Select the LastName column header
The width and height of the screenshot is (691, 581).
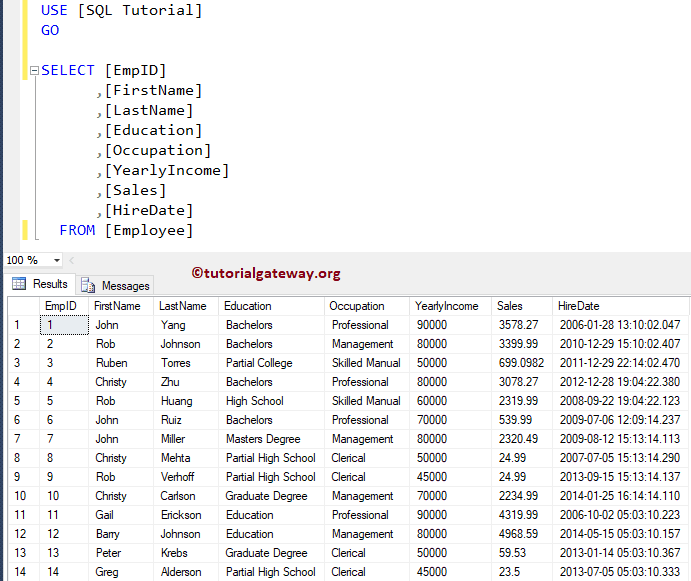186,306
